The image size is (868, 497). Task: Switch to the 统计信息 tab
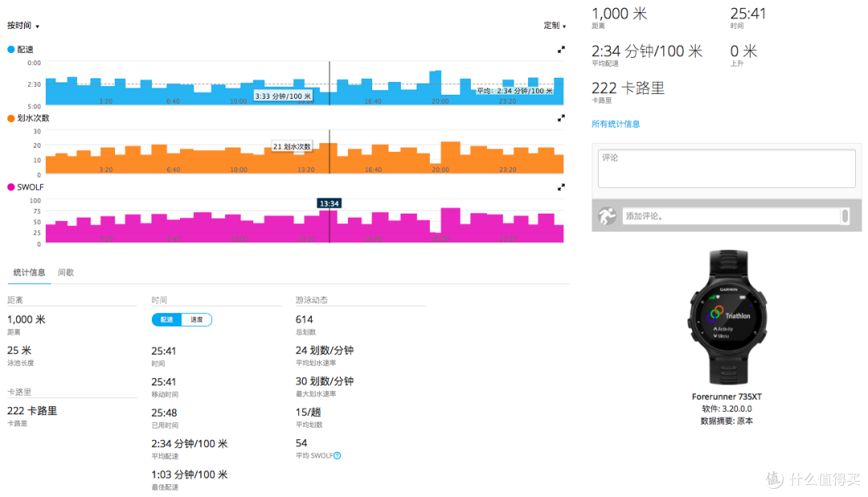[29, 272]
